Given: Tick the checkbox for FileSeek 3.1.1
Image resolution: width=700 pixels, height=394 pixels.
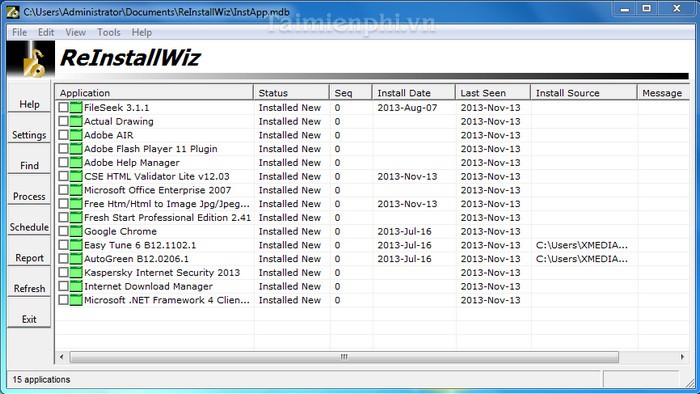Looking at the screenshot, I should point(63,108).
